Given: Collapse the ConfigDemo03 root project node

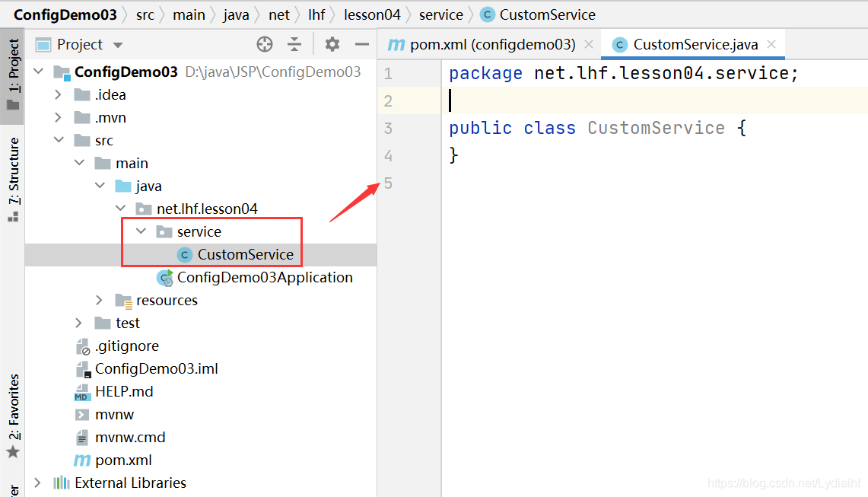Looking at the screenshot, I should [x=38, y=72].
